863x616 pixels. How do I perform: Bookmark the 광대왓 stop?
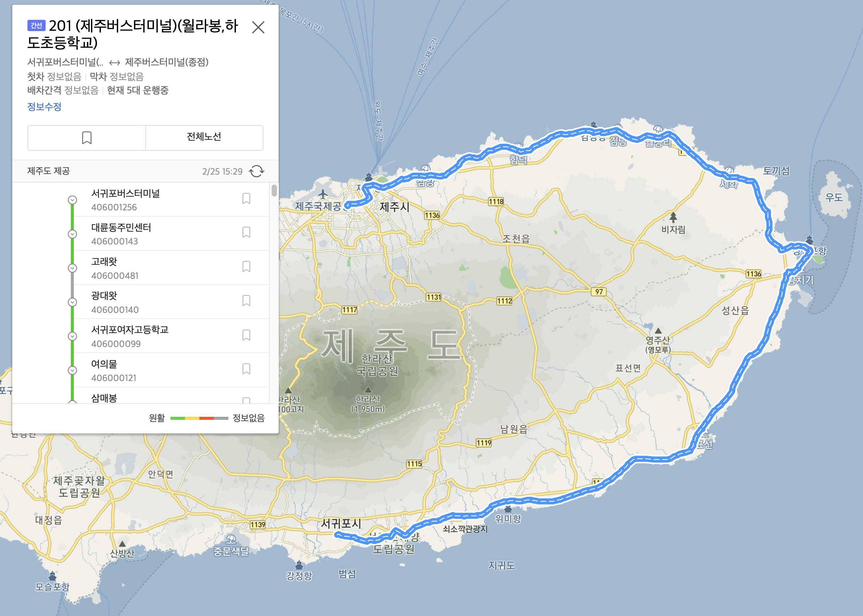246,300
